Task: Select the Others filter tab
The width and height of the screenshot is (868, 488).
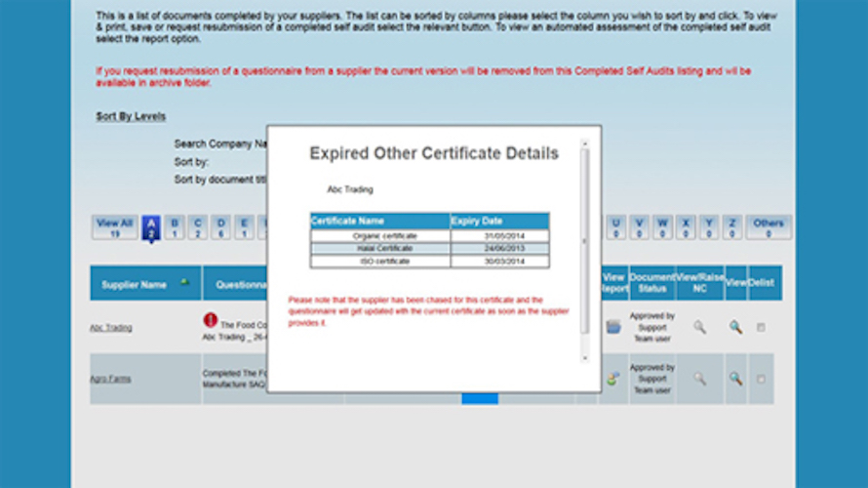Action: point(769,227)
